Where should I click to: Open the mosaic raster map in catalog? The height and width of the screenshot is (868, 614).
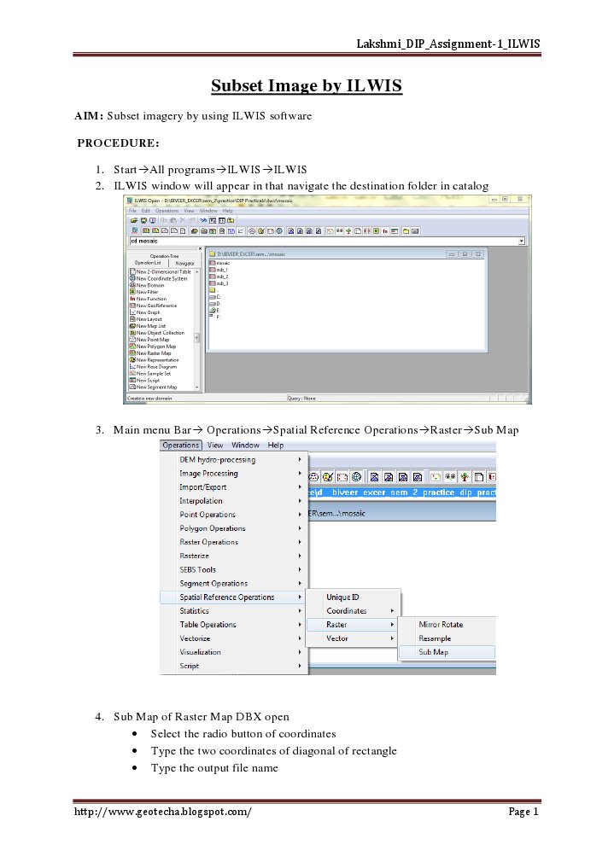[219, 263]
